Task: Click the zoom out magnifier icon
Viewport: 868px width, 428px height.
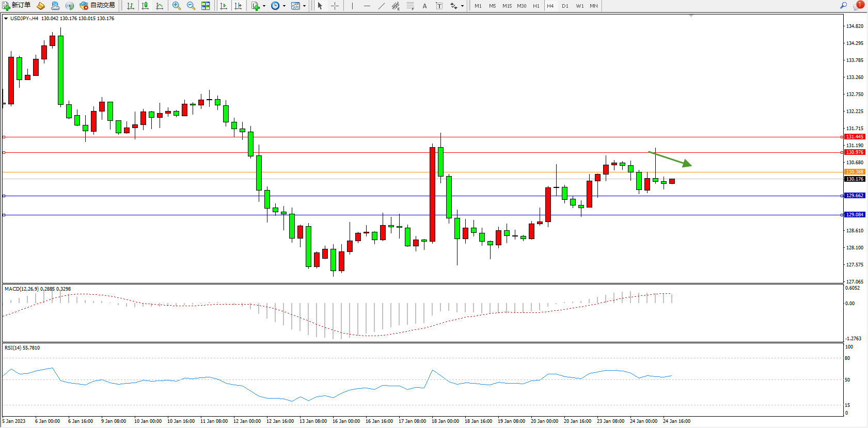Action: (x=191, y=6)
